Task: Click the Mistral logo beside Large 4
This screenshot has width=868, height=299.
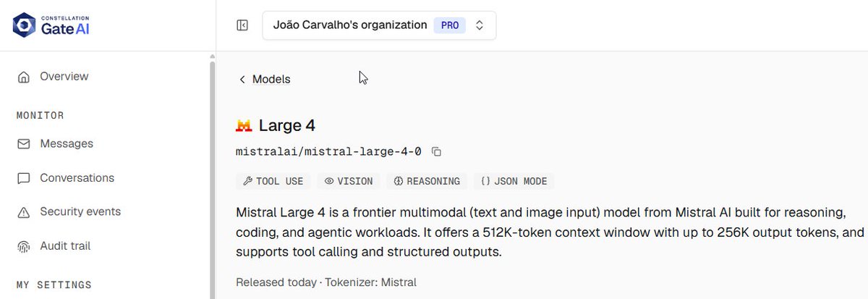Action: pos(244,126)
